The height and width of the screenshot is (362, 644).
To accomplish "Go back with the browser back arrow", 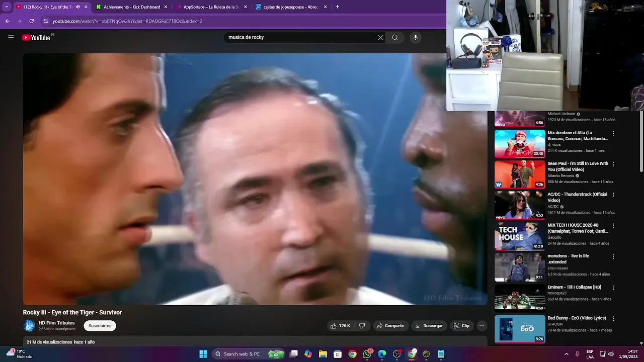I will 7,21.
